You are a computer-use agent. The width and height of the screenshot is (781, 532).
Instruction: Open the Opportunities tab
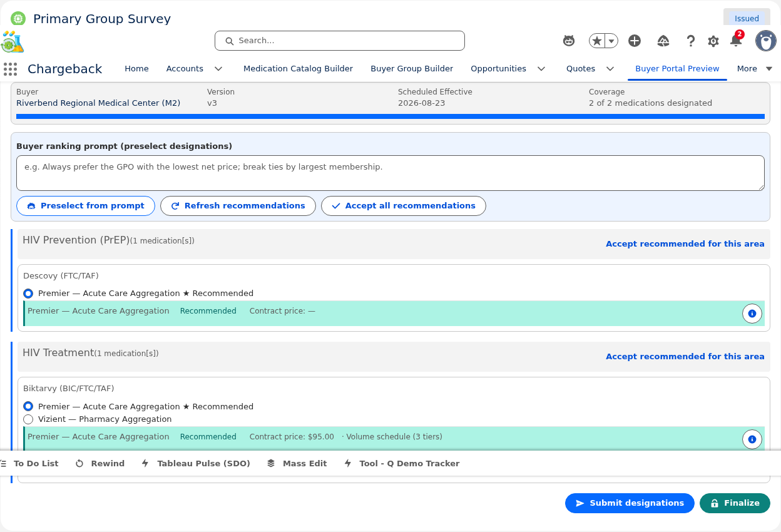498,69
